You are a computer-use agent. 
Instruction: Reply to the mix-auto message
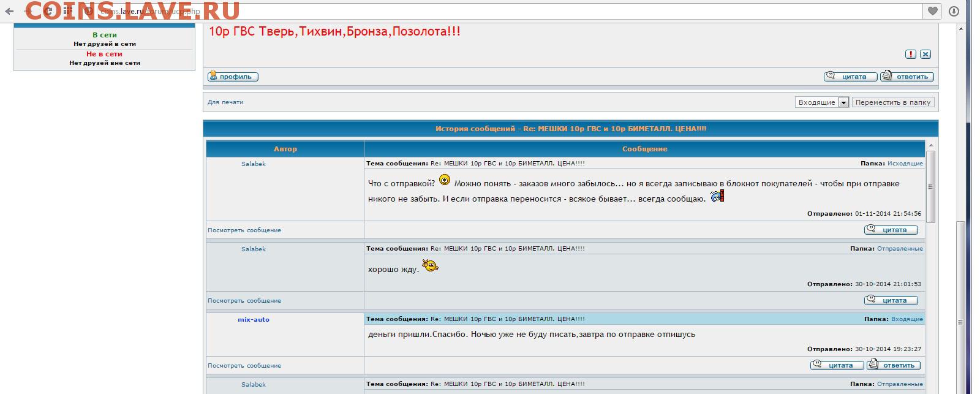pos(894,365)
